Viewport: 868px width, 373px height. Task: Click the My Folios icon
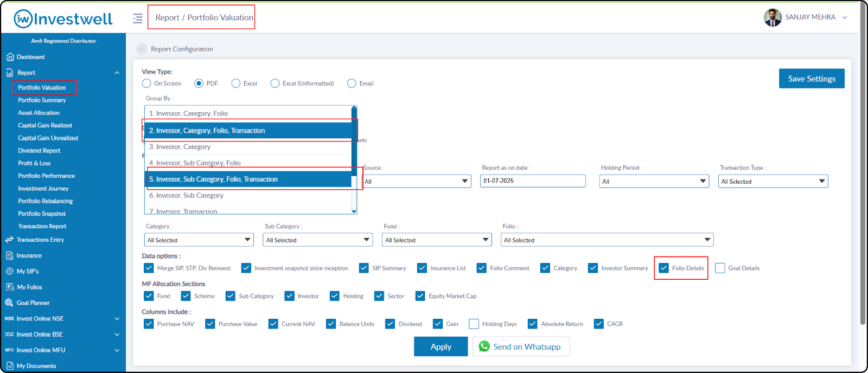pos(10,287)
